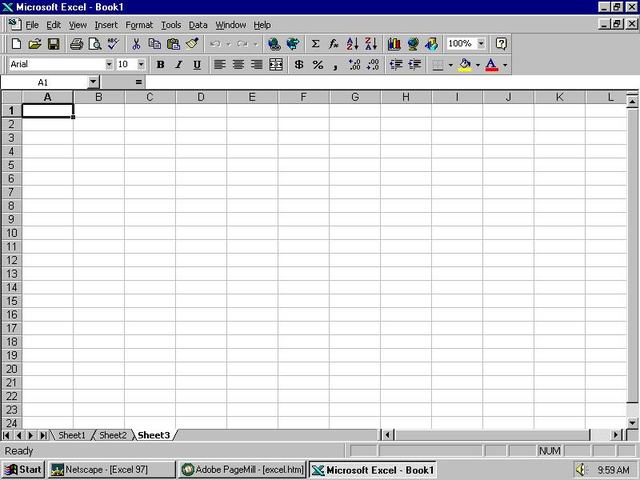Cut selection with the scissors icon
The height and width of the screenshot is (480, 640).
pos(136,44)
